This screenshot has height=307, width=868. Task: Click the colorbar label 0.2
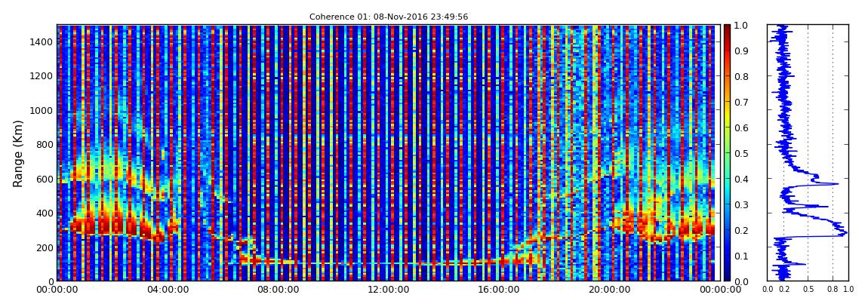pyautogui.click(x=740, y=230)
